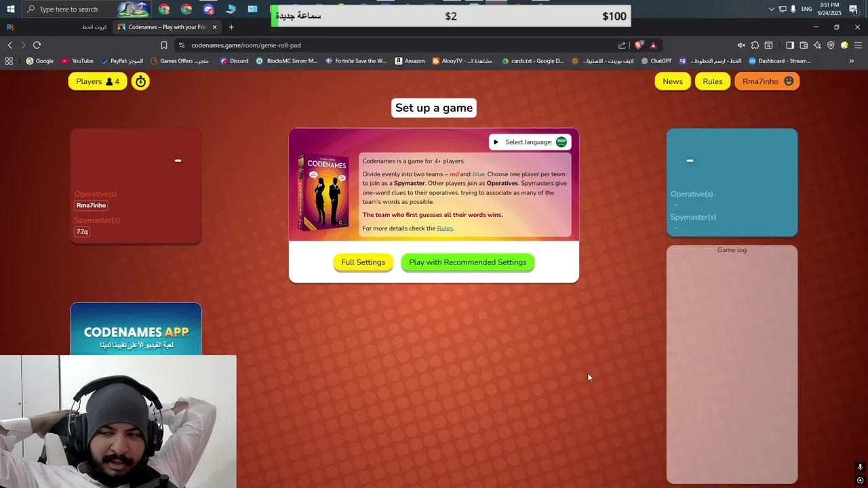Toggle the browser sidebar panel
This screenshot has height=488, width=868.
click(790, 45)
